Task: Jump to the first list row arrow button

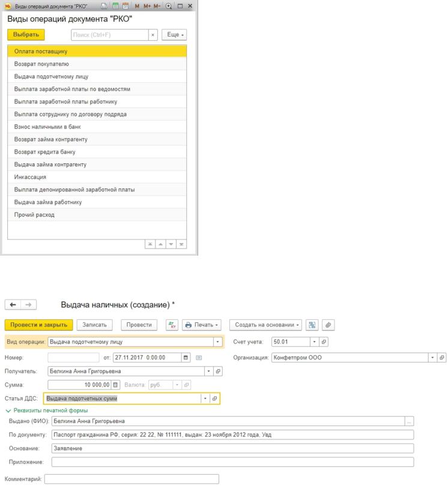Action: coord(150,244)
